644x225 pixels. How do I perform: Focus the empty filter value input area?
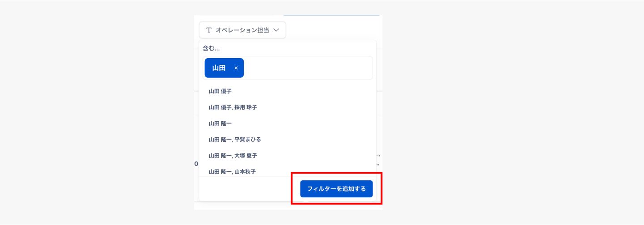point(308,68)
